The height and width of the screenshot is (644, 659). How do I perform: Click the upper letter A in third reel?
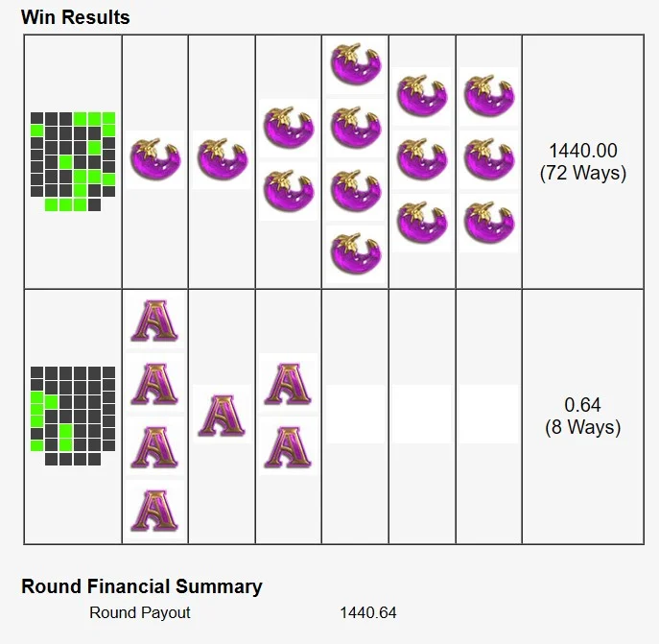289,383
